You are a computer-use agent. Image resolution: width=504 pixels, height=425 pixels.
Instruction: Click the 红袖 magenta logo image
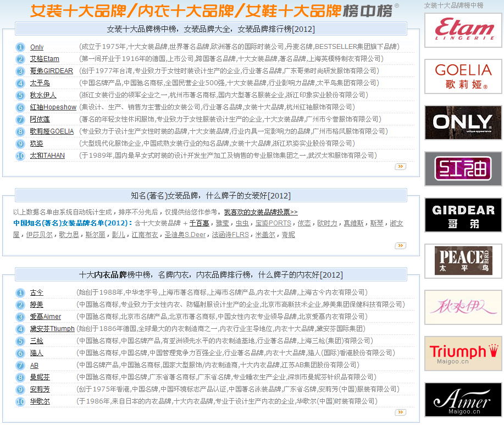(463, 169)
